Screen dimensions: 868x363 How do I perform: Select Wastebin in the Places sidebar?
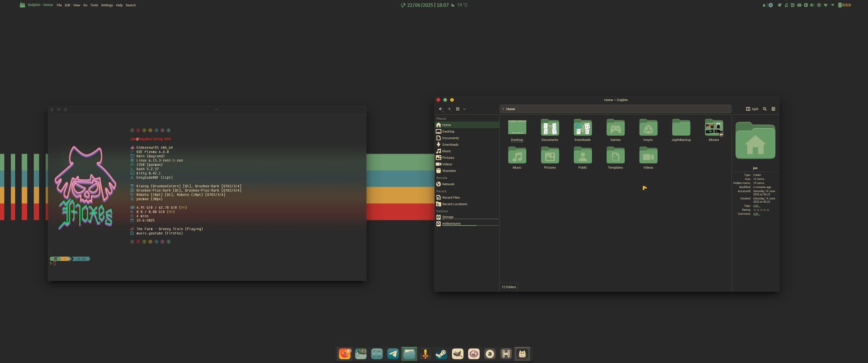(x=448, y=171)
